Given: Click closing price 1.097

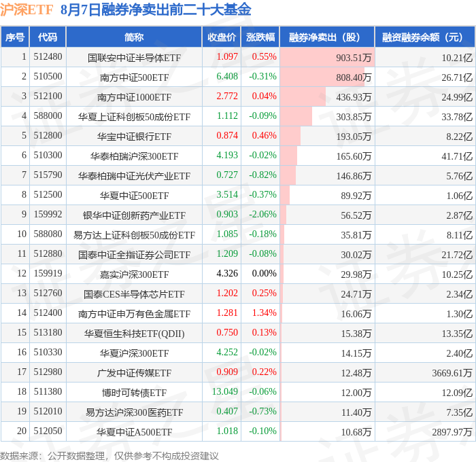Looking at the screenshot, I should [x=227, y=56].
